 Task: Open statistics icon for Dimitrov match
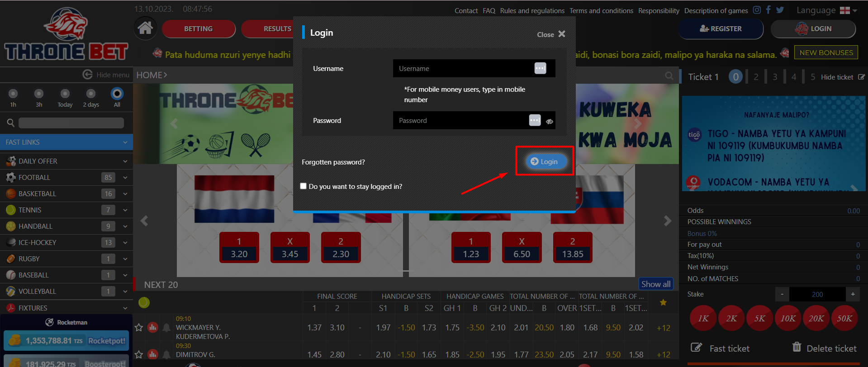click(153, 354)
